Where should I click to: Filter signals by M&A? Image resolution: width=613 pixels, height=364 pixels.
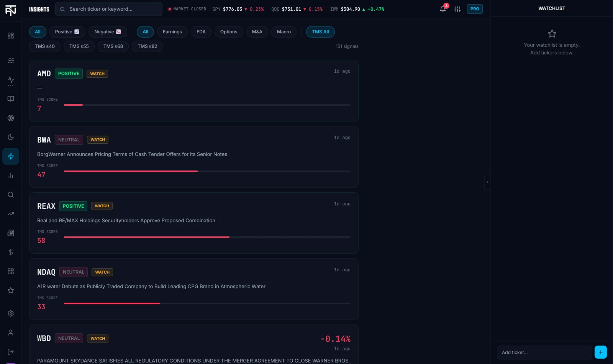(x=257, y=32)
